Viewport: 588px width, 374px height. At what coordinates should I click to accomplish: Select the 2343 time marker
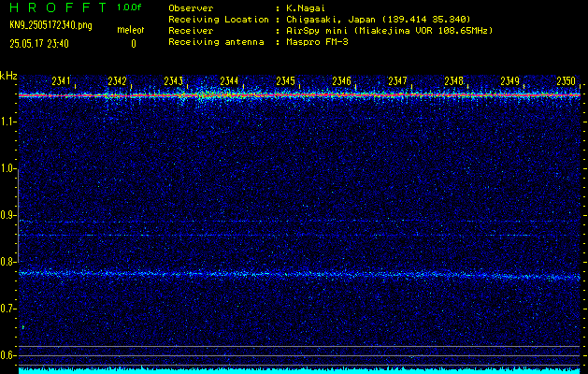[x=173, y=81]
